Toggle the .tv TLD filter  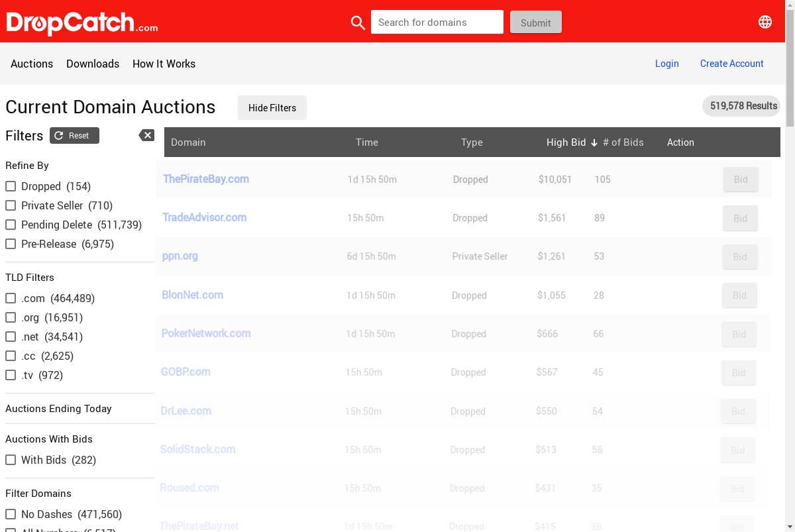click(11, 375)
